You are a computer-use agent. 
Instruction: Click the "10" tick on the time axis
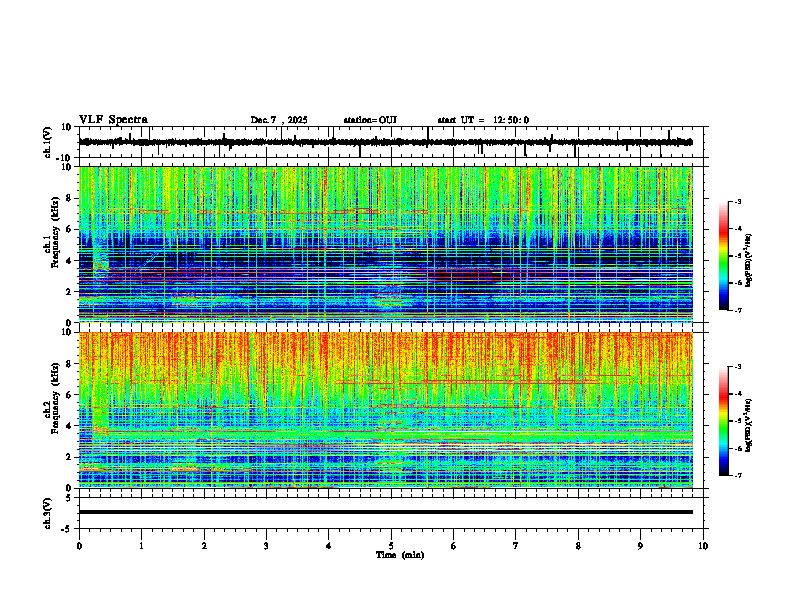pos(703,546)
